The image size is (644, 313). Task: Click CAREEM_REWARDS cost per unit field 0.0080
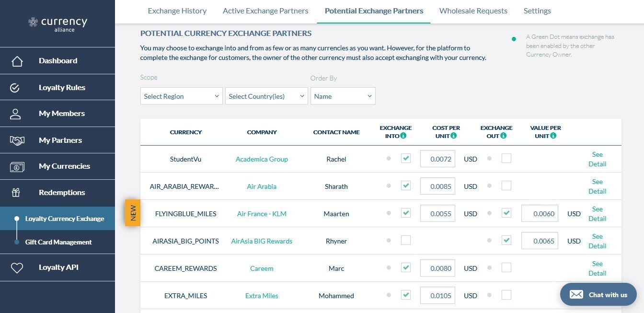pos(437,268)
